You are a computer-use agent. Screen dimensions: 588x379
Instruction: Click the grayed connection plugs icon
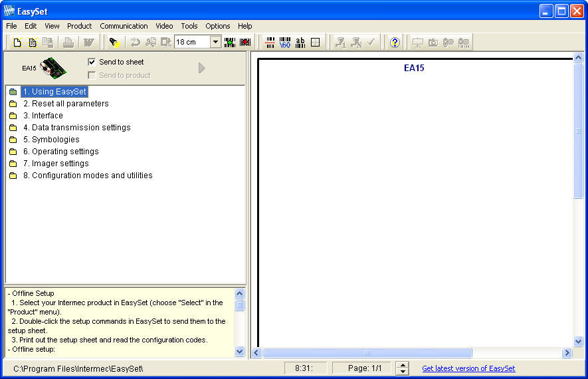[x=448, y=42]
